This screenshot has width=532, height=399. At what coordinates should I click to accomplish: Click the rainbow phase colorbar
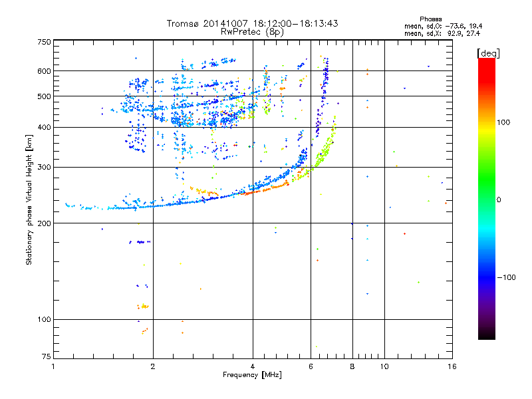tap(487, 198)
